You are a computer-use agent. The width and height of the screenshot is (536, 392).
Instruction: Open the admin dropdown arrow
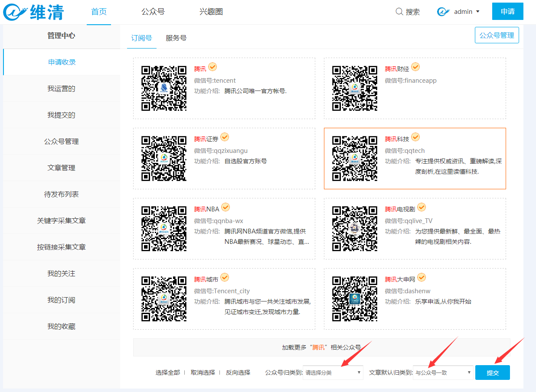click(x=478, y=12)
